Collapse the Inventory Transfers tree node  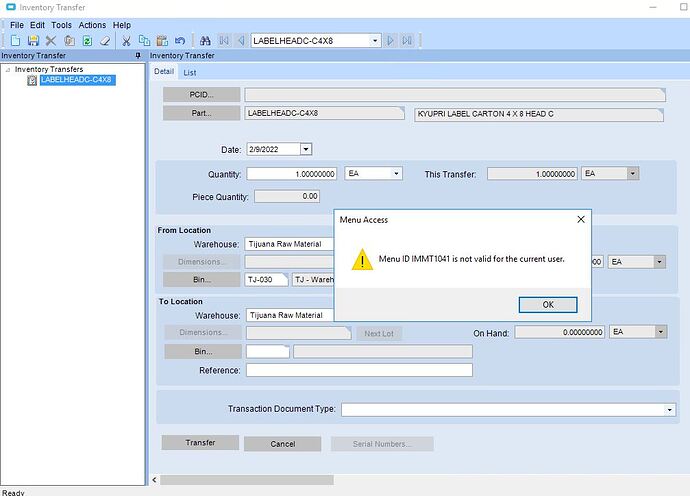click(7, 70)
